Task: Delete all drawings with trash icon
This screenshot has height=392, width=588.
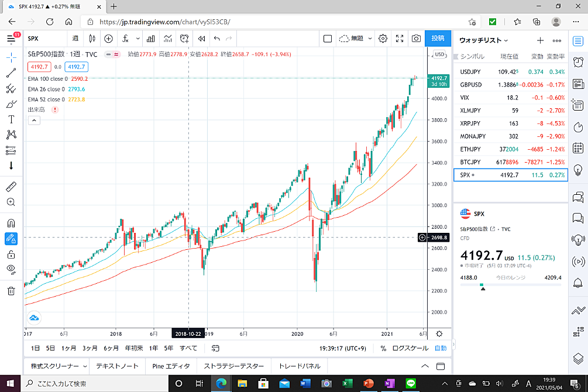Action: [x=11, y=291]
